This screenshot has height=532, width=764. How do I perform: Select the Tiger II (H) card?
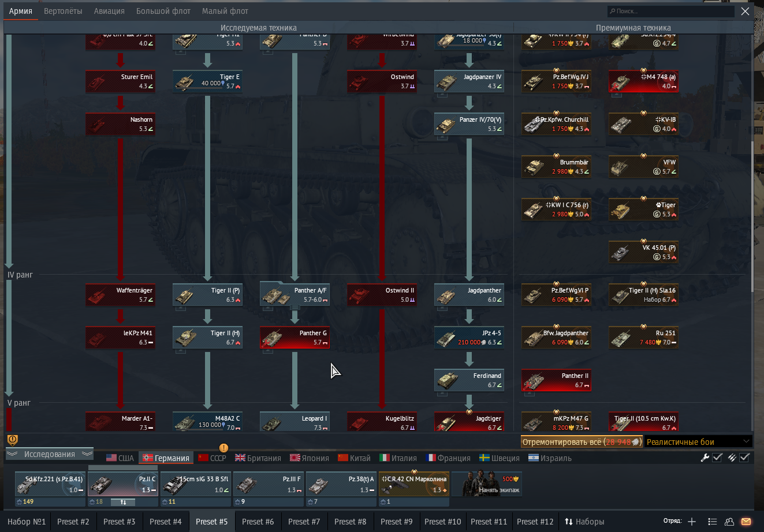[207, 338]
